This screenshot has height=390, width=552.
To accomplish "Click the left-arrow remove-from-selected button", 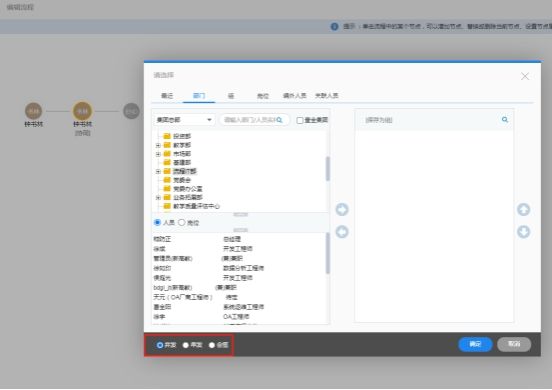I will tap(342, 232).
